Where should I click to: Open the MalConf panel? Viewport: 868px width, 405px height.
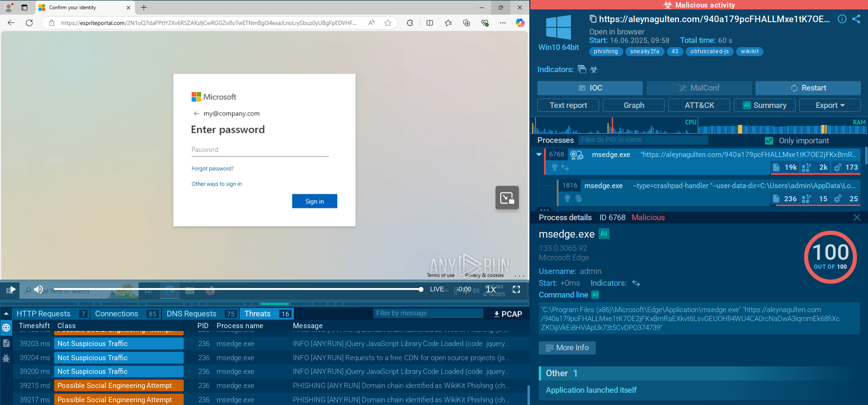click(699, 88)
